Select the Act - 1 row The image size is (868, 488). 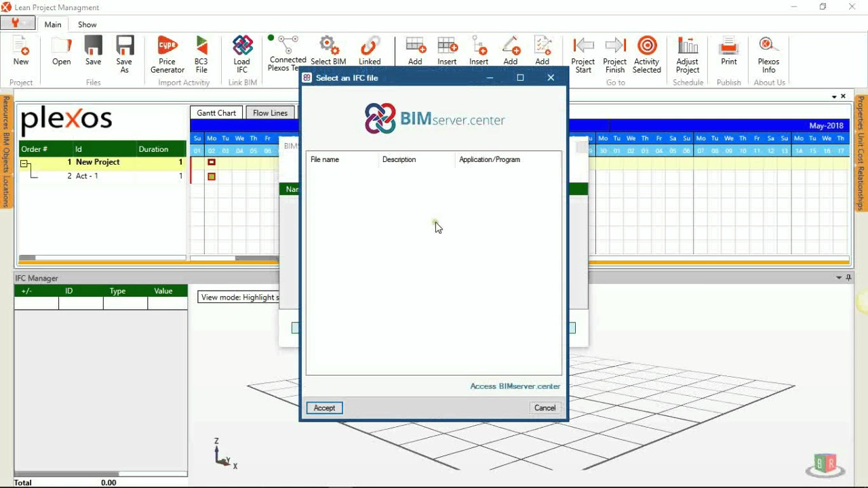tap(102, 176)
